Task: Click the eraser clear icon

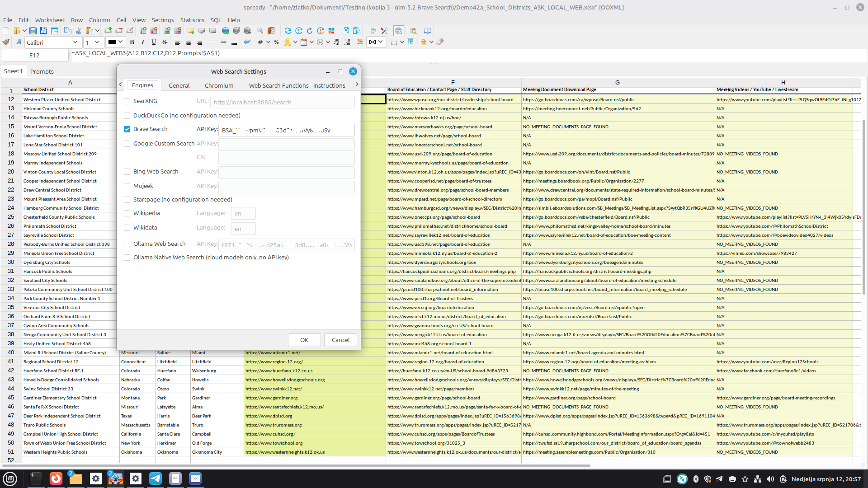Action: 440,42
